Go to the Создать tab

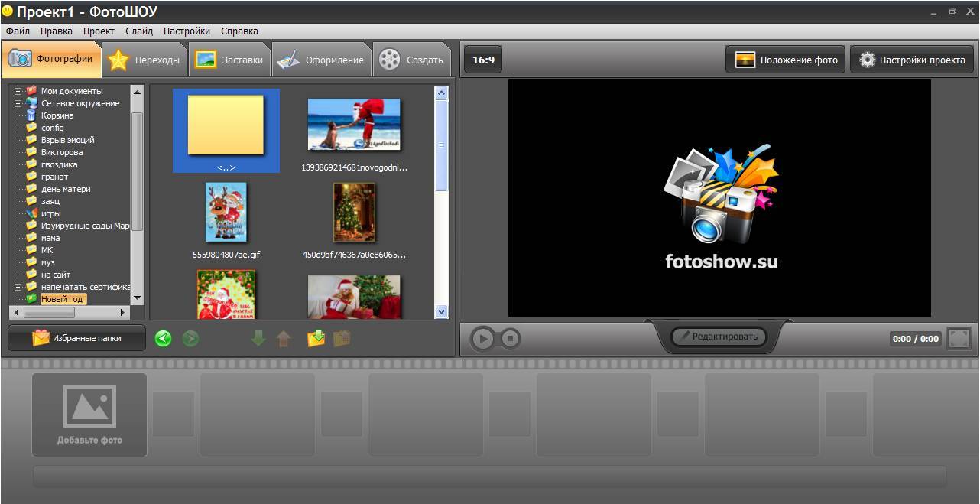pos(411,60)
